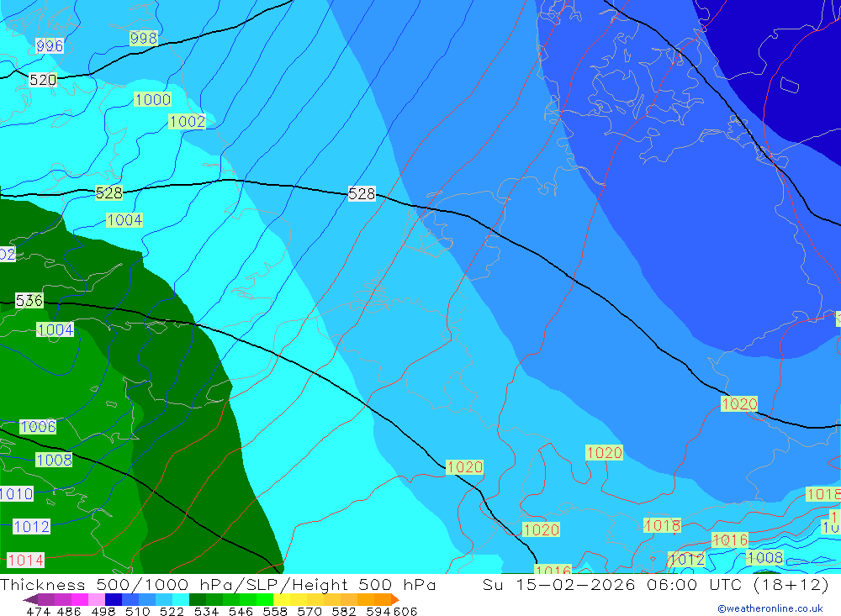
Task: Click the 998 isobar label
Action: (x=144, y=38)
